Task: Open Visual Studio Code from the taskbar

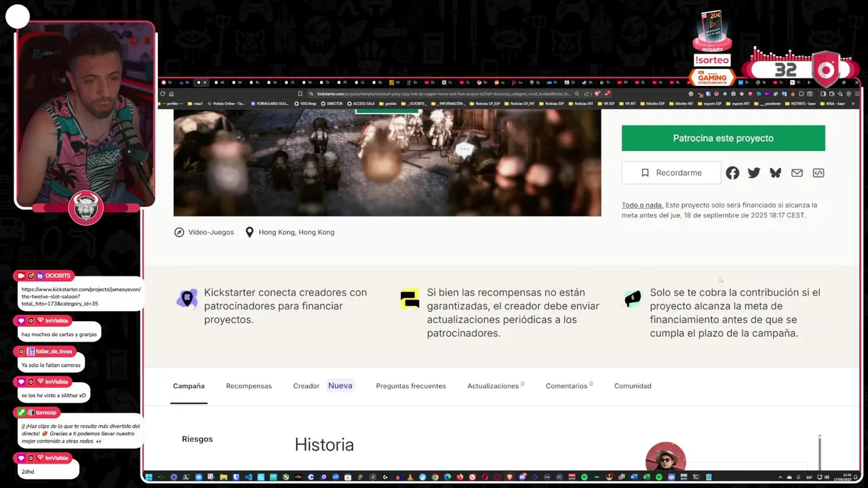Action: click(x=248, y=477)
